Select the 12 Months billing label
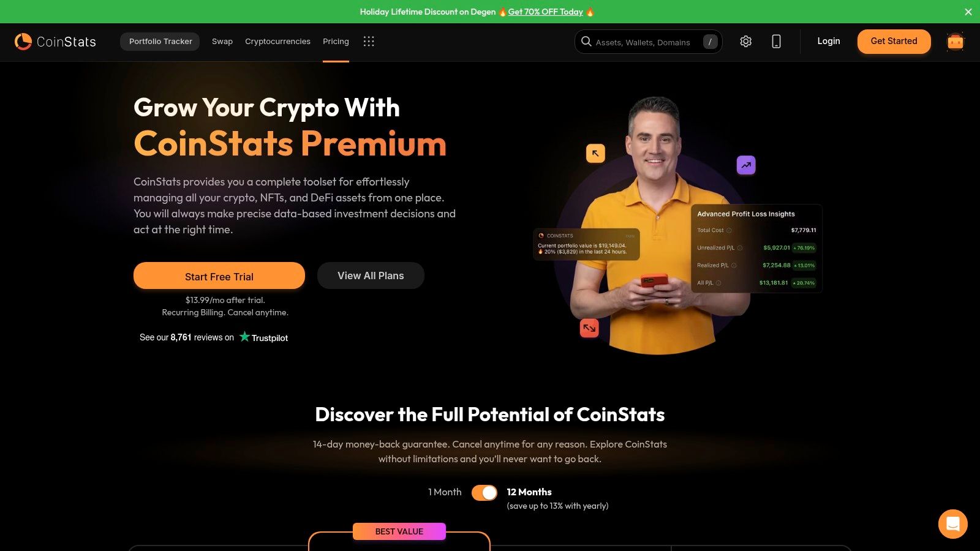Screen dimensions: 980x551 (529, 492)
